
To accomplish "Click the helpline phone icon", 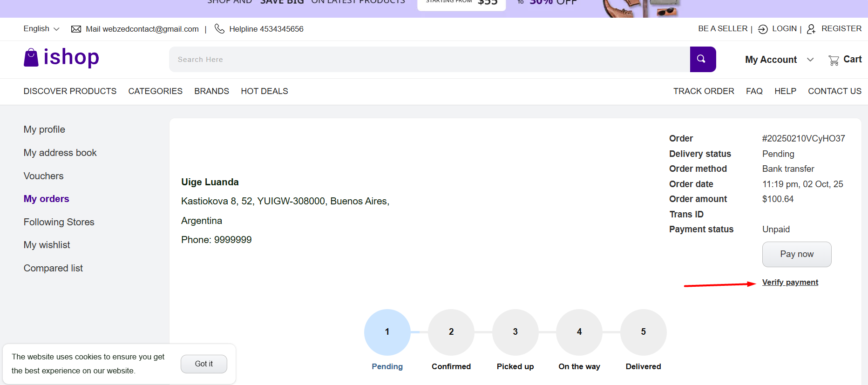I will 219,29.
